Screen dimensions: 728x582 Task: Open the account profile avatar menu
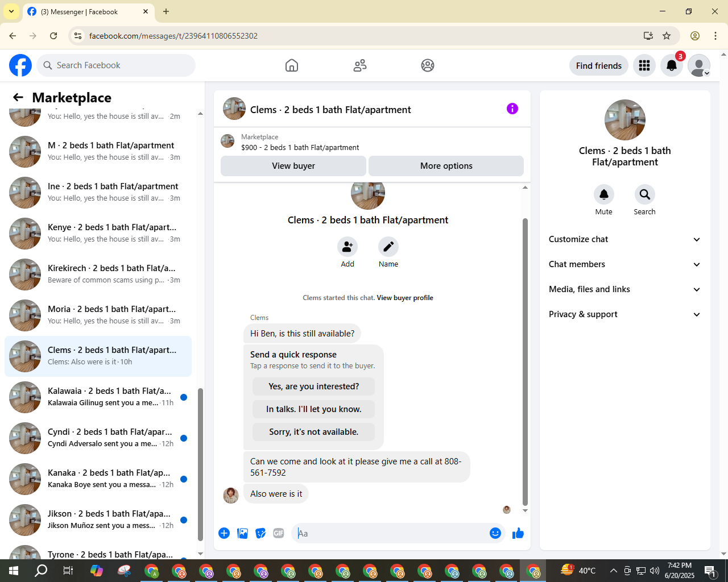click(x=699, y=65)
